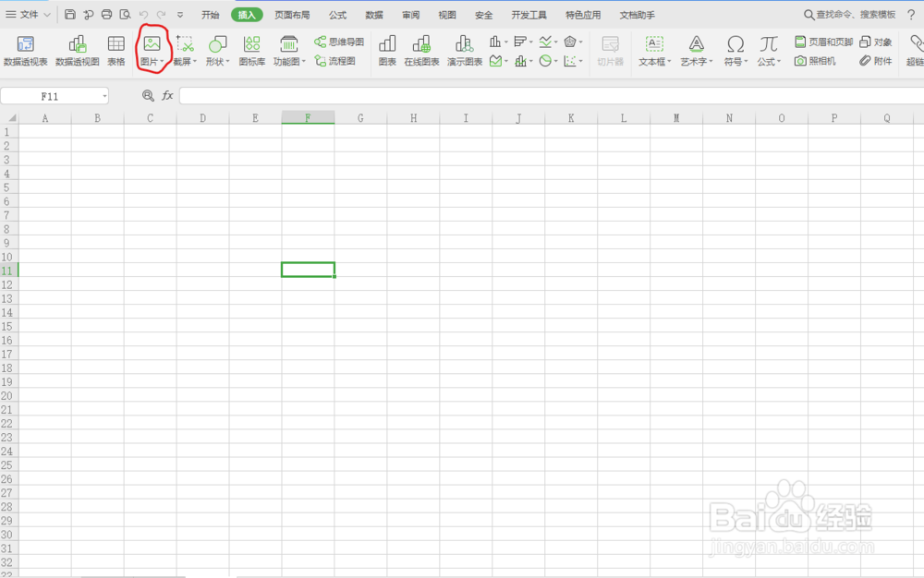Image resolution: width=924 pixels, height=578 pixels.
Task: Expand the 功能图 dropdown arrow
Action: pyautogui.click(x=304, y=62)
